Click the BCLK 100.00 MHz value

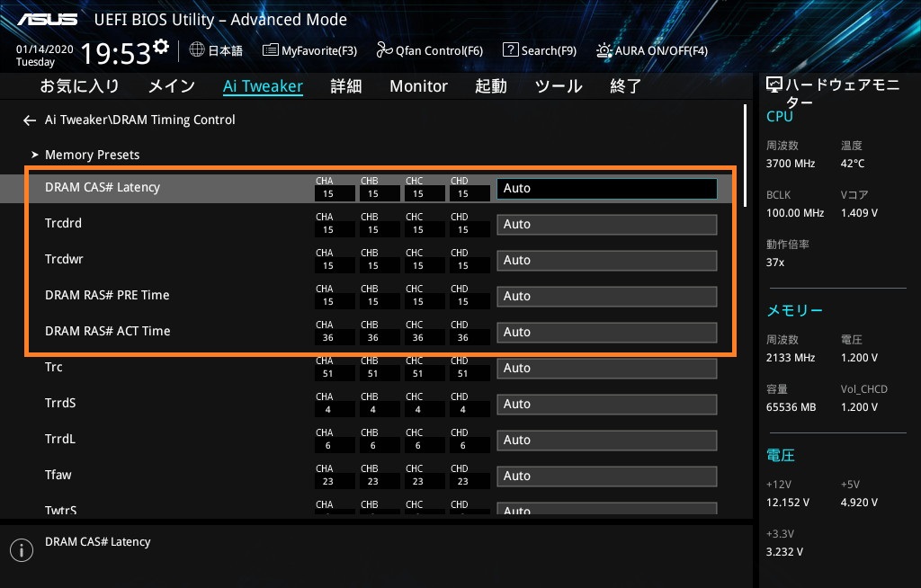click(795, 213)
